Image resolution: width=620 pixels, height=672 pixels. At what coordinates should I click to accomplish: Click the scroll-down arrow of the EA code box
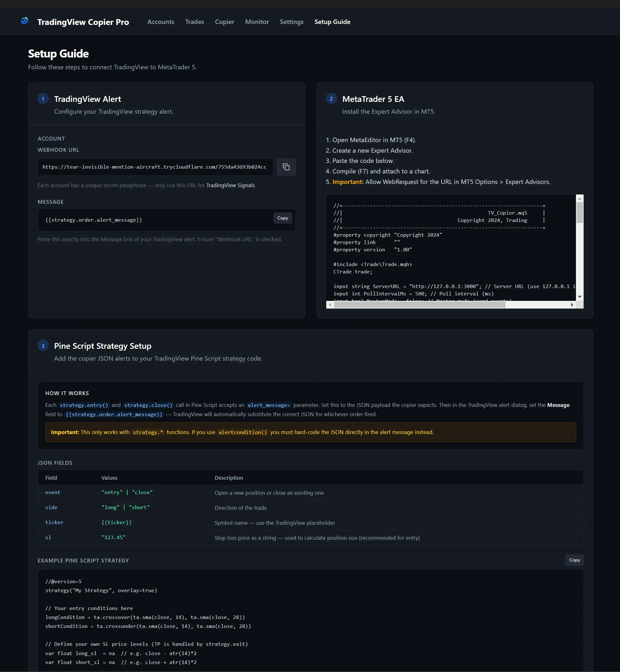pos(579,297)
